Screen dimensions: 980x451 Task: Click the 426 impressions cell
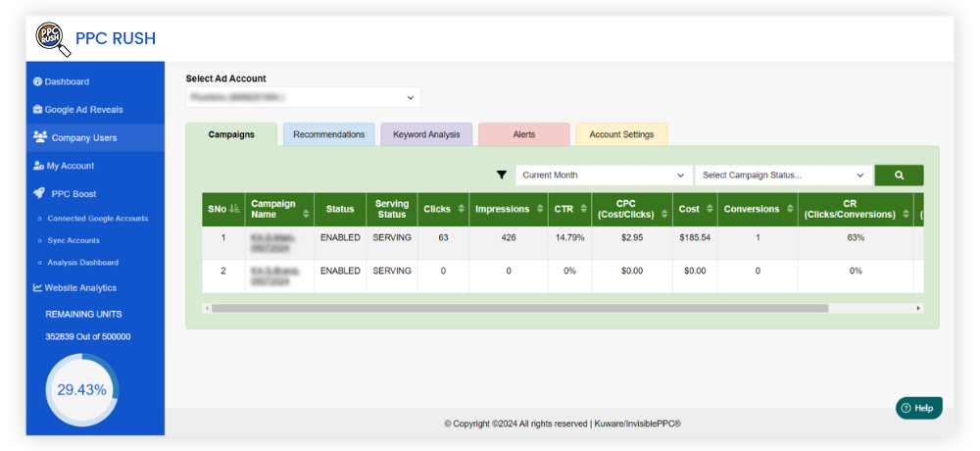508,238
